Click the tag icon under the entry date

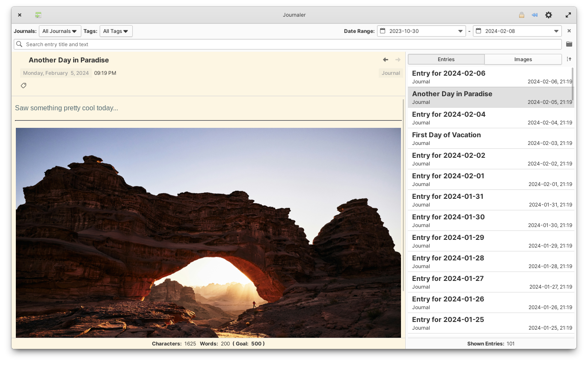(x=24, y=86)
